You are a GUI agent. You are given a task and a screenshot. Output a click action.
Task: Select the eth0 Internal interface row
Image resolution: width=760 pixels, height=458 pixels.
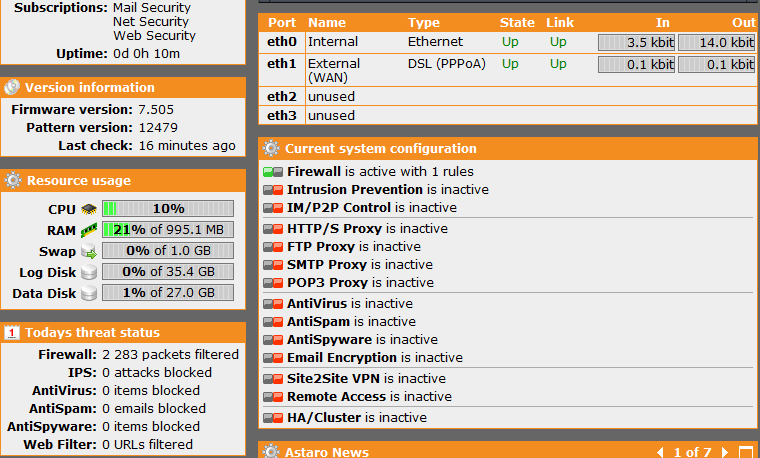508,42
